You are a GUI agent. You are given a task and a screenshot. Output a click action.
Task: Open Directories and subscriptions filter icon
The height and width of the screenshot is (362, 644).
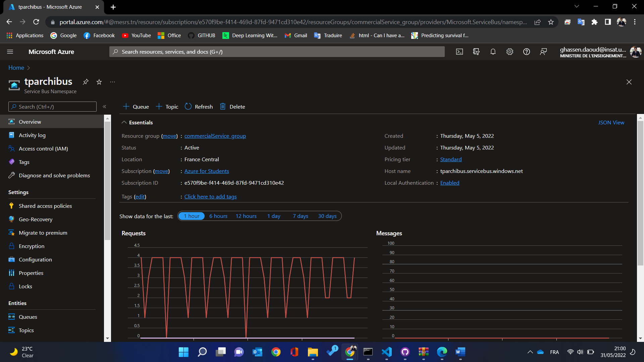click(x=476, y=52)
